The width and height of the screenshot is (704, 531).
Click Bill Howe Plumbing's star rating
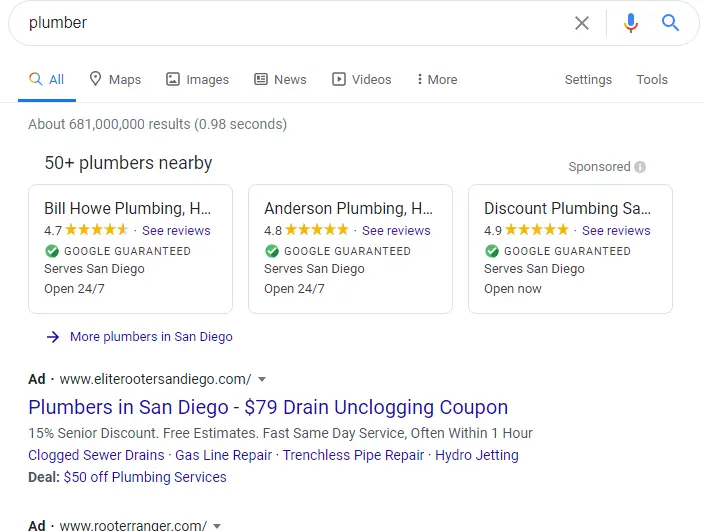point(97,230)
